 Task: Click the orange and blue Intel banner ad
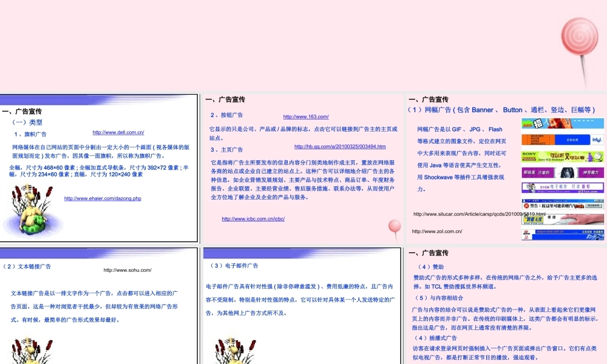click(563, 140)
